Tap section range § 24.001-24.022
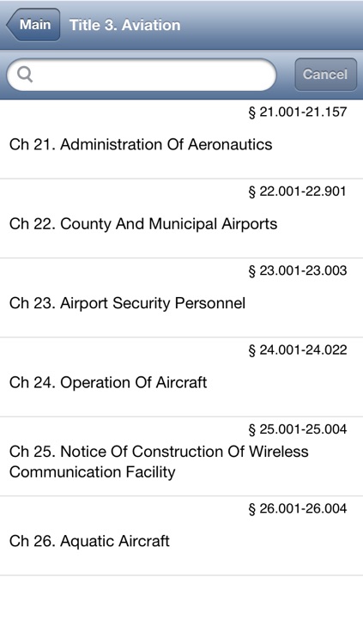Screen dimensions: 363x644 pos(298,349)
